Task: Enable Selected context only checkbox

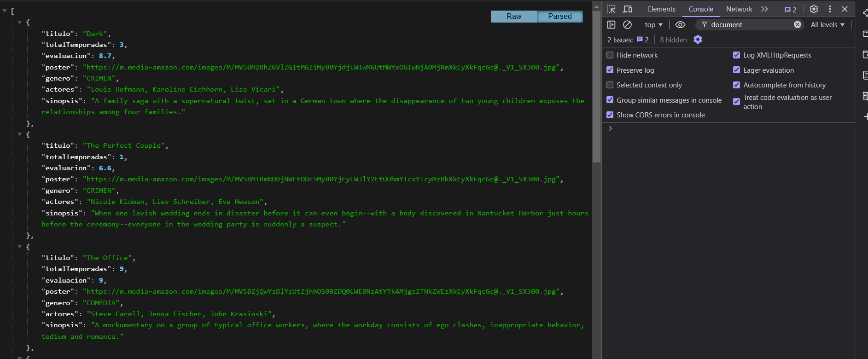Action: click(610, 85)
